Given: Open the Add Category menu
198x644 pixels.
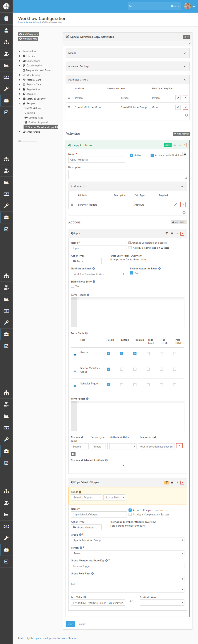Looking at the screenshot, I should point(29,34).
